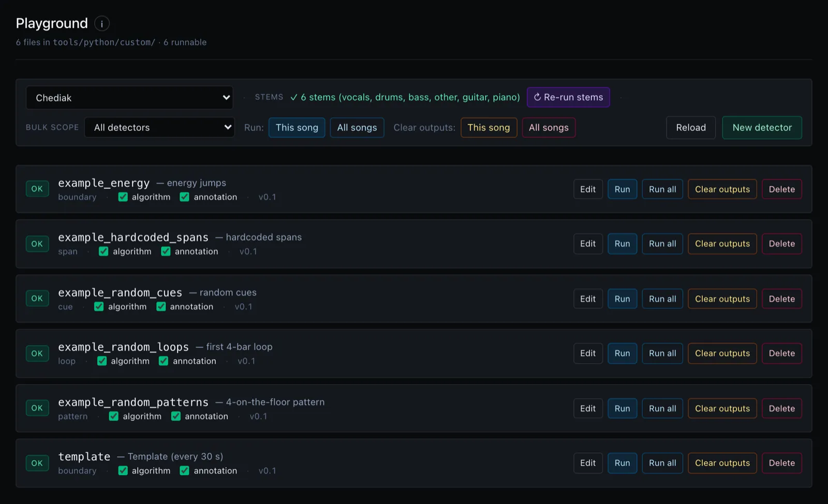The height and width of the screenshot is (504, 828).
Task: Clear outputs of example_random_cues
Action: pyautogui.click(x=722, y=299)
